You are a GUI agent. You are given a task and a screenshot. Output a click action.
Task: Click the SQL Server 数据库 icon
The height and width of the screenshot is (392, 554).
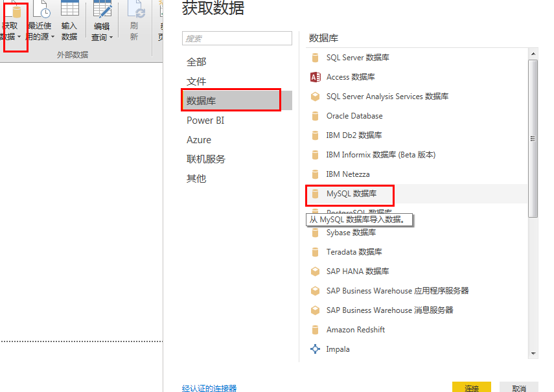[315, 58]
